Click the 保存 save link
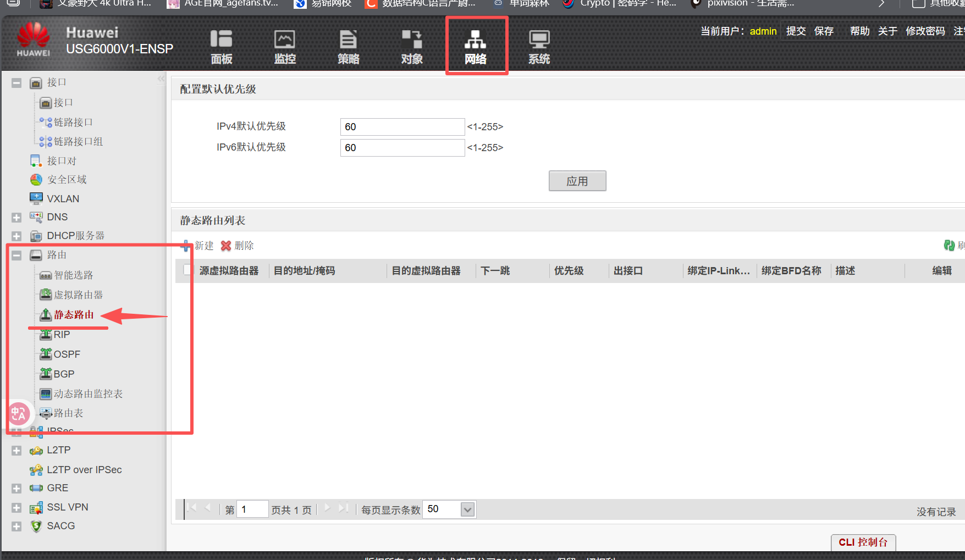Viewport: 965px width, 560px height. click(x=824, y=31)
